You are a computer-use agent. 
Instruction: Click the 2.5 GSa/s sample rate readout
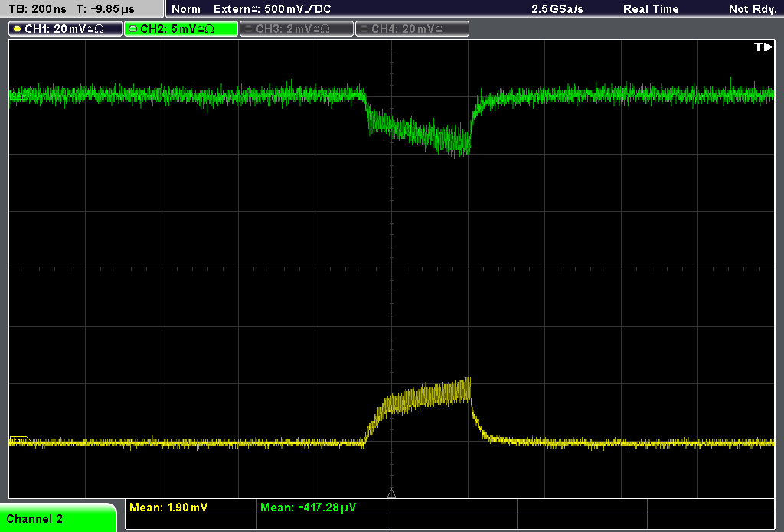tap(557, 9)
